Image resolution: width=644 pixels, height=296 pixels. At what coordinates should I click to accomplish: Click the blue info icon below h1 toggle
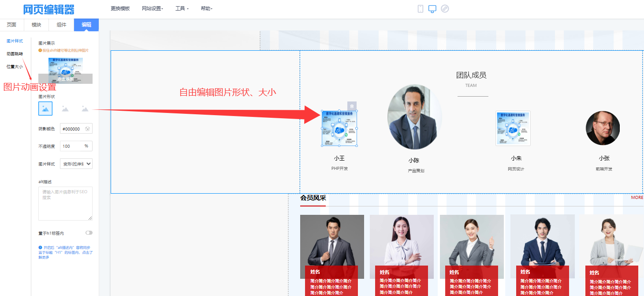click(x=40, y=247)
